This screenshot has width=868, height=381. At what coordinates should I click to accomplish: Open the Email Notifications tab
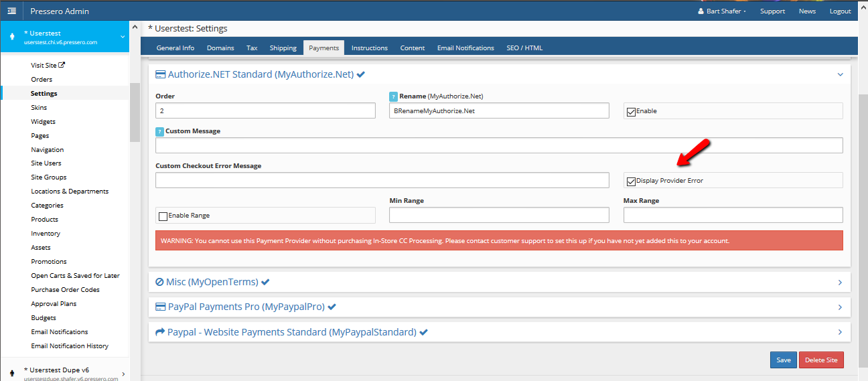465,48
